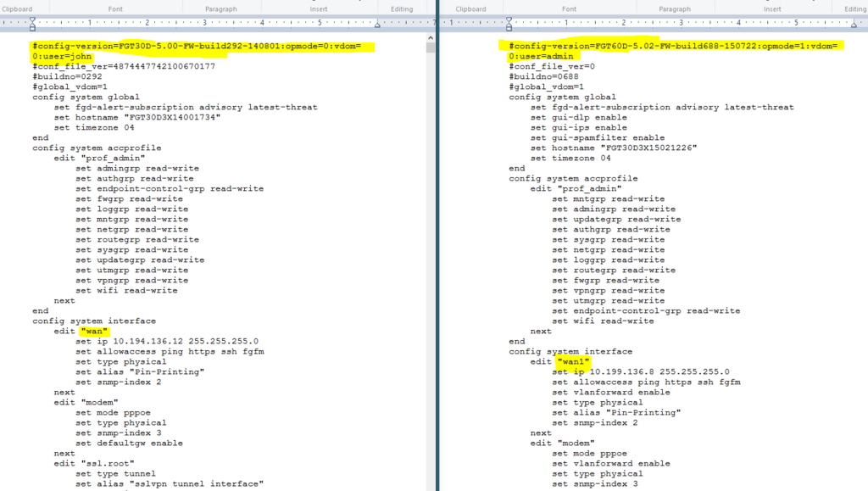Click the "set gui-dlp enable" line
Screen dimensions: 868x491
coord(578,117)
